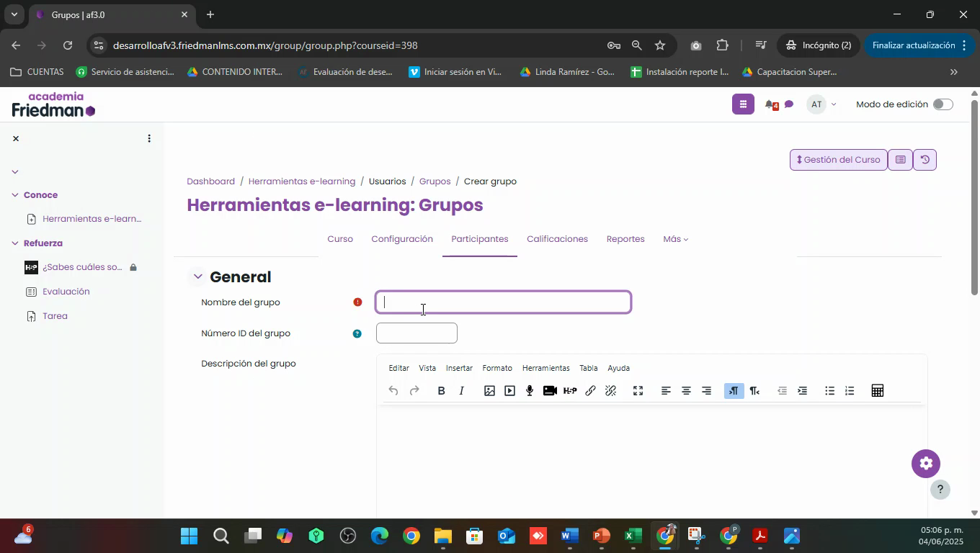
Task: Set left-to-right text direction
Action: pyautogui.click(x=734, y=391)
